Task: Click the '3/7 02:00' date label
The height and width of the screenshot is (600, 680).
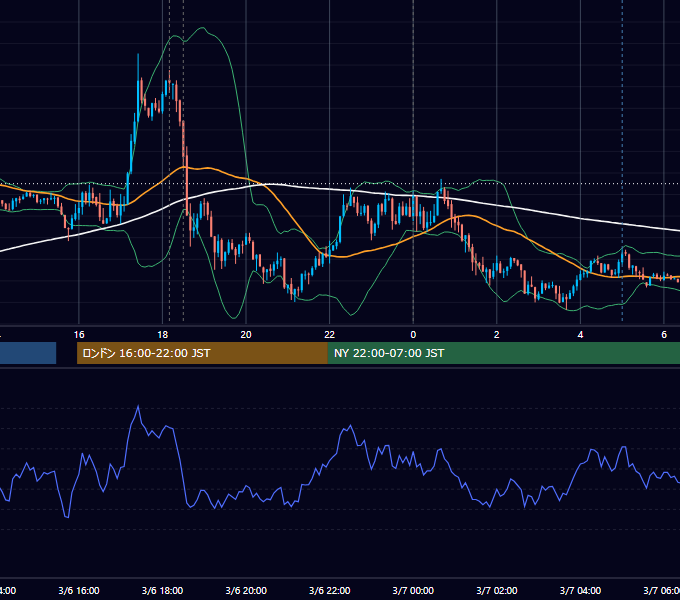Action: click(497, 591)
